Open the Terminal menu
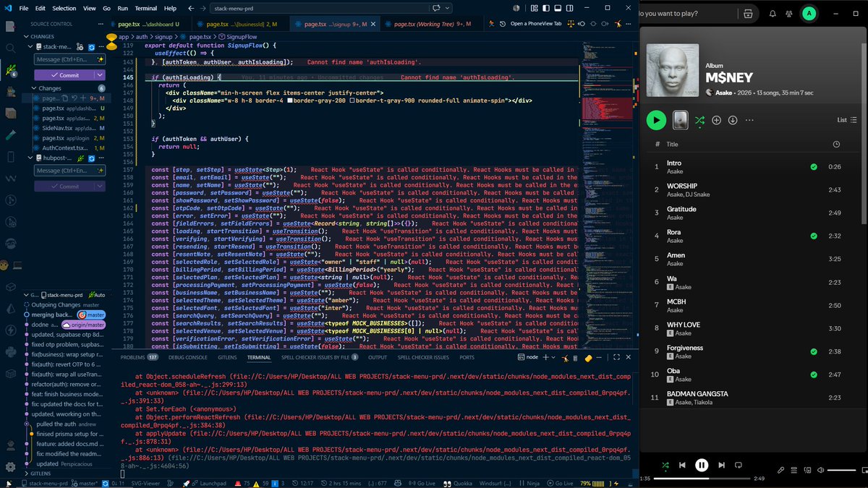Screen dimensions: 868x488 pyautogui.click(x=145, y=8)
